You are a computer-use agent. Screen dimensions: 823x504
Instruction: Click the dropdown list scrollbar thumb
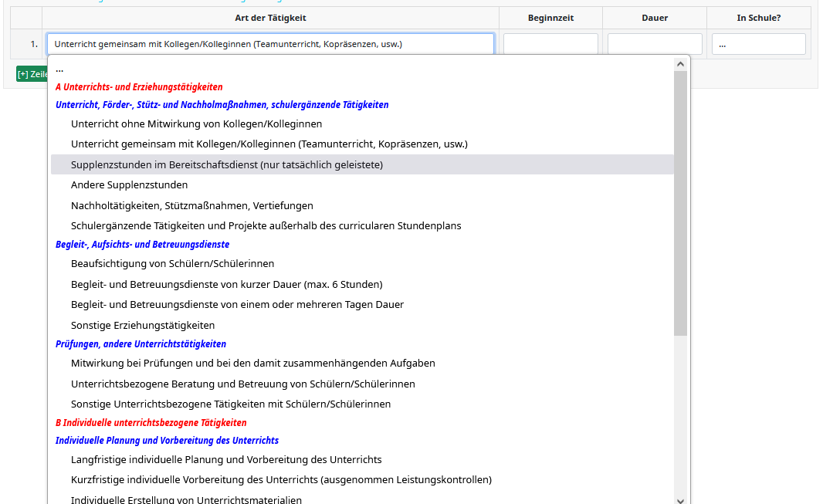click(x=680, y=204)
